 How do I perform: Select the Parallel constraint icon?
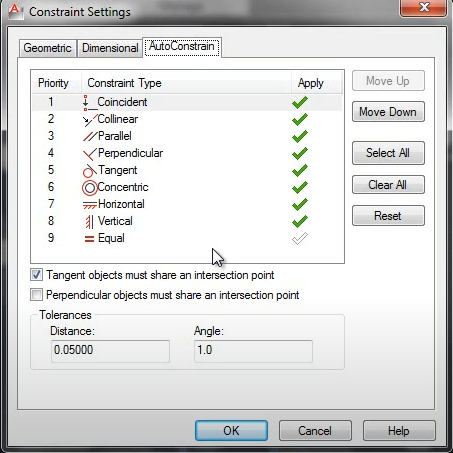90,136
